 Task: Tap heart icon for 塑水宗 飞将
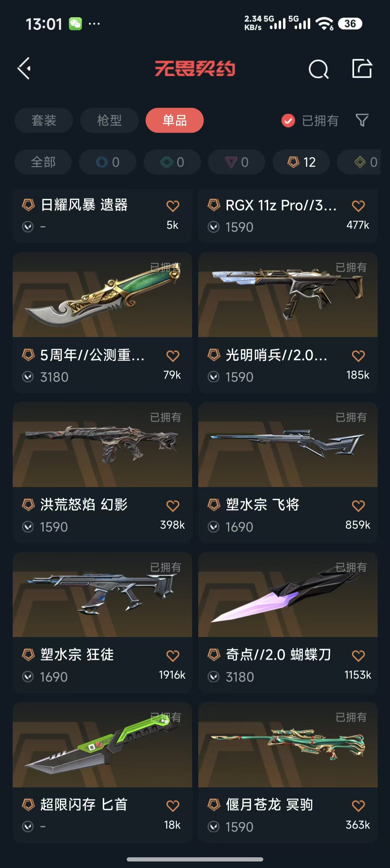tap(358, 506)
